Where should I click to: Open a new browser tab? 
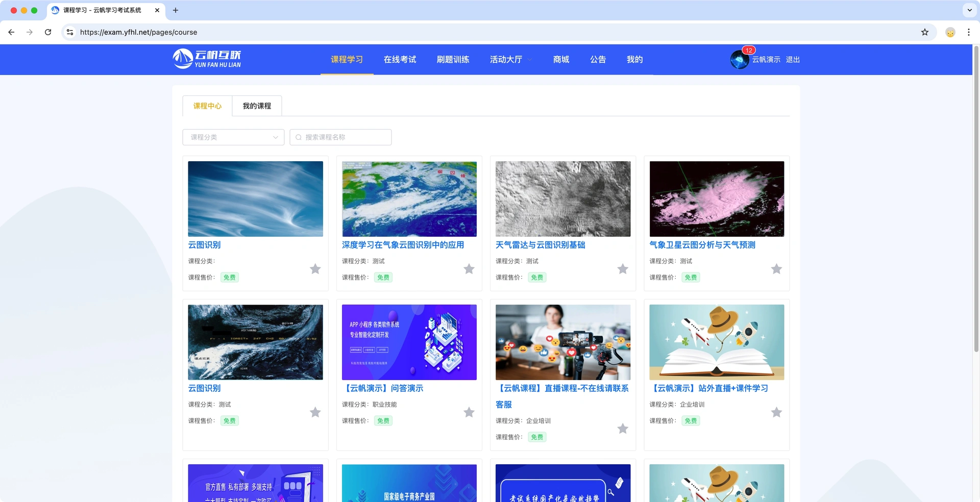point(176,10)
